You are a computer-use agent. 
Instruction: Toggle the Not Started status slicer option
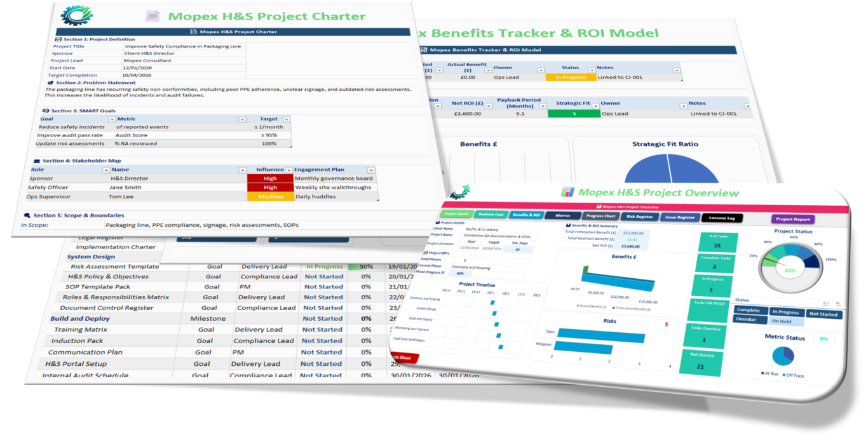(824, 314)
